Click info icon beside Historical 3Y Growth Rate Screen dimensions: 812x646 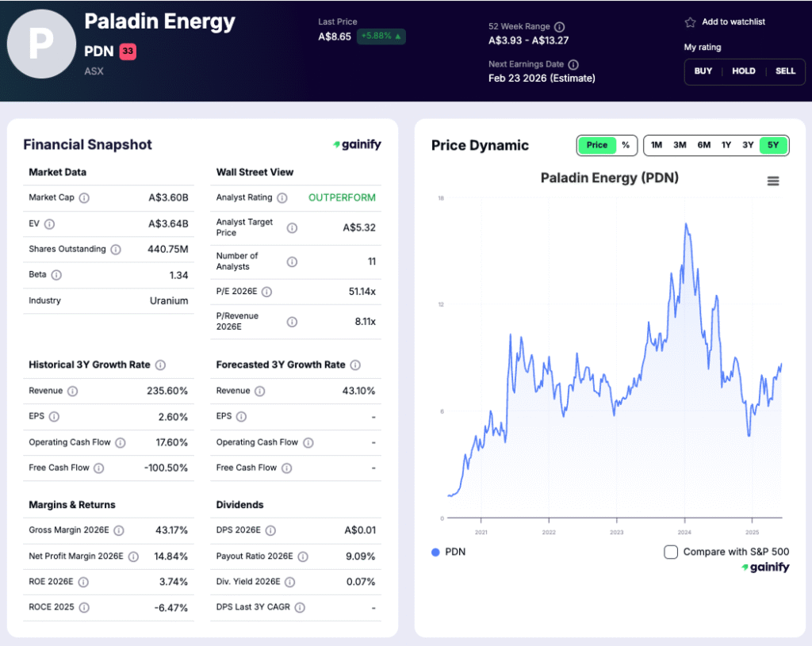pos(160,365)
